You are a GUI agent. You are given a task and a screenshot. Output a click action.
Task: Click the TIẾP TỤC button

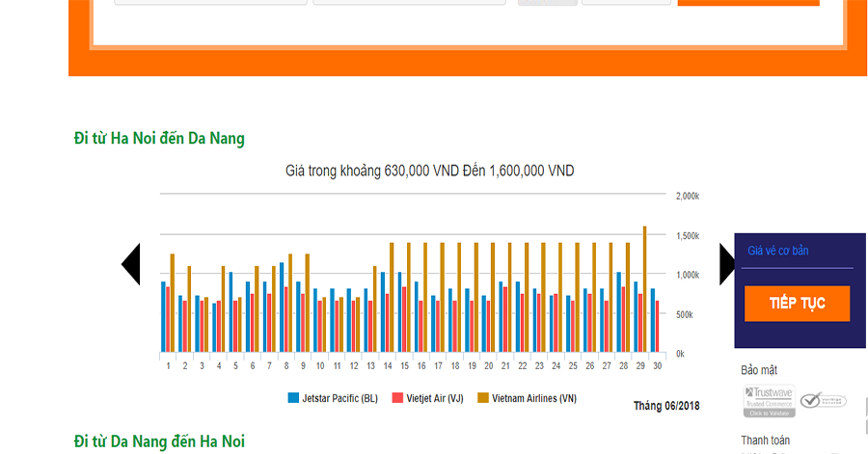pyautogui.click(x=797, y=303)
